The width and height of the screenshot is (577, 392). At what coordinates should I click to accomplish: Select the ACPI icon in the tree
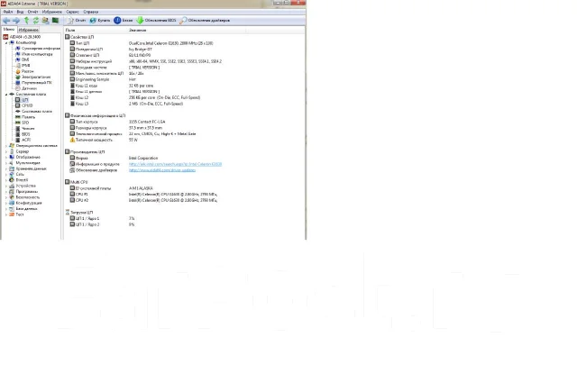point(17,140)
